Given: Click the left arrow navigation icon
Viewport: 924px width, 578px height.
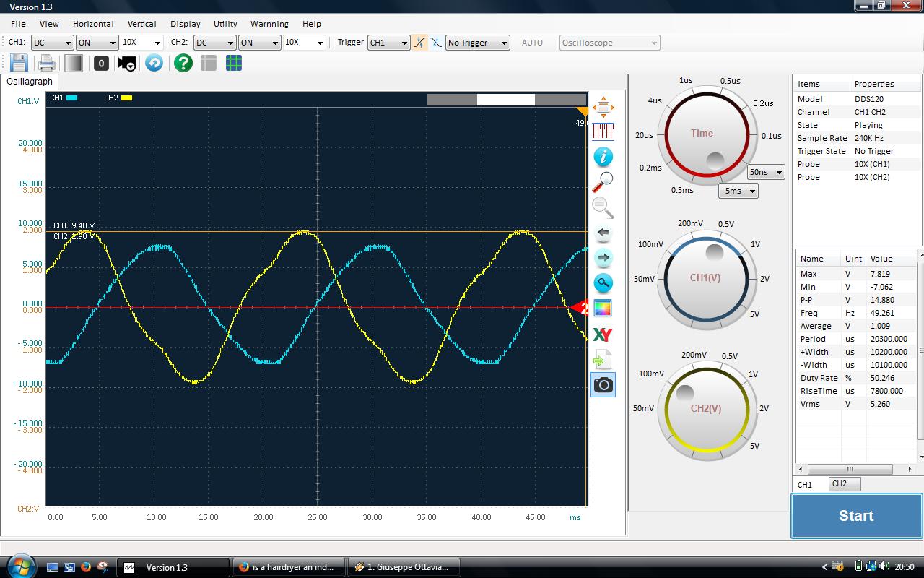Looking at the screenshot, I should click(x=603, y=233).
